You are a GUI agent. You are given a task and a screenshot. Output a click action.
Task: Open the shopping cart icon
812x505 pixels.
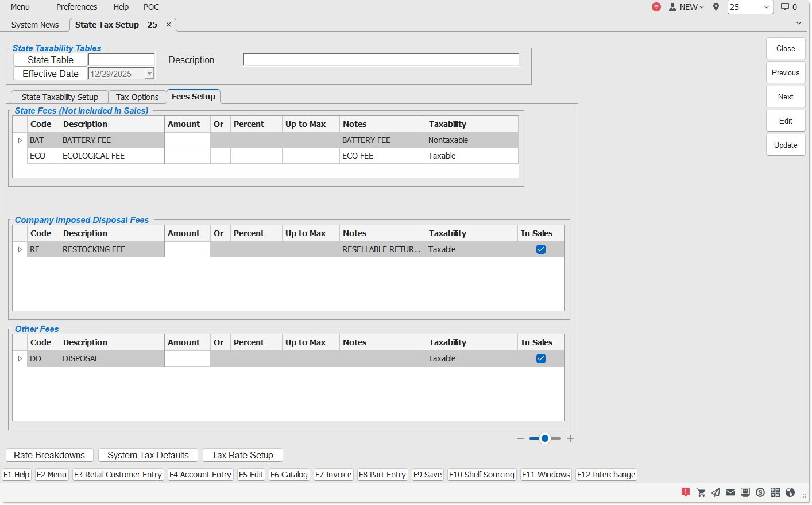click(701, 492)
